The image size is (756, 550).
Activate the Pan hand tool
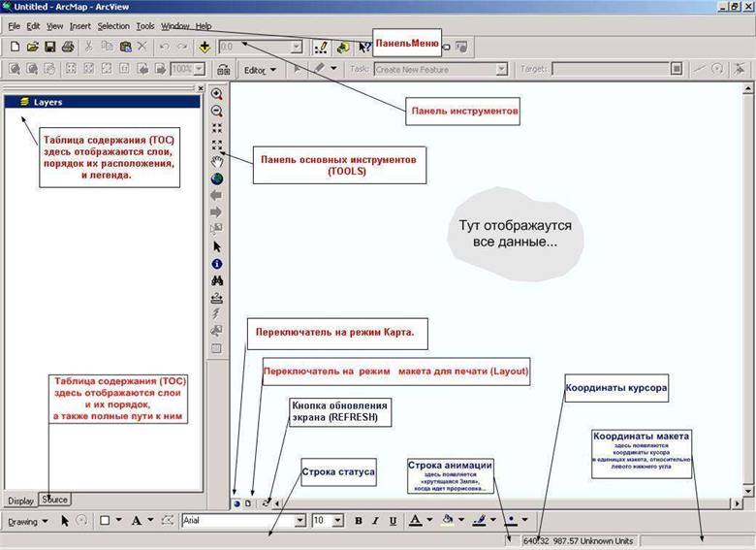(217, 162)
